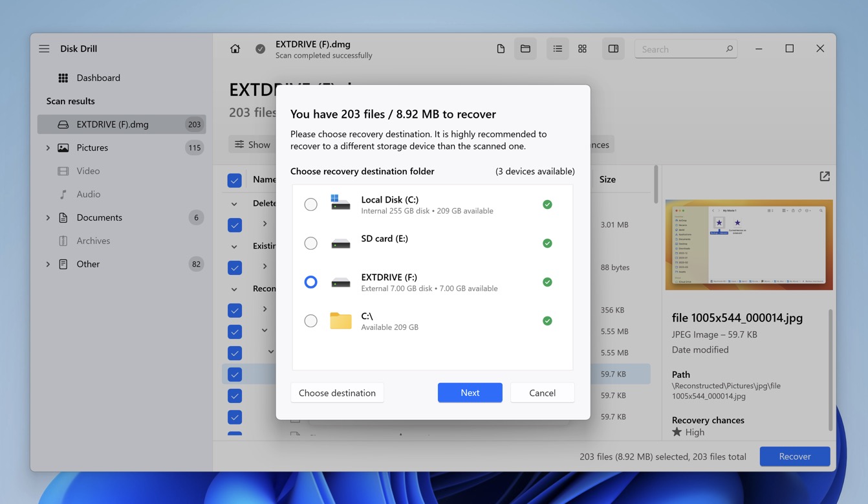This screenshot has width=868, height=504.
Task: Click the file list vertical scrollbar
Action: (x=656, y=184)
